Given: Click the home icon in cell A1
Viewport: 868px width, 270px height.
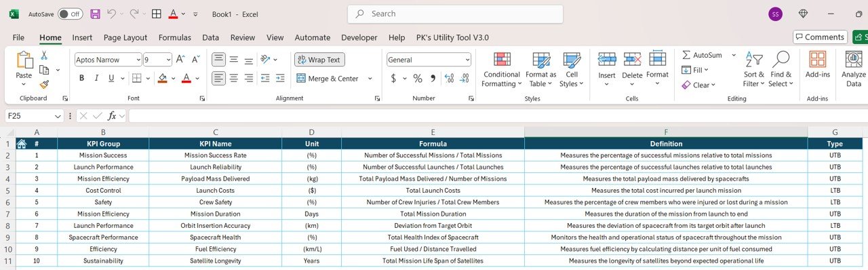Looking at the screenshot, I should tap(21, 144).
